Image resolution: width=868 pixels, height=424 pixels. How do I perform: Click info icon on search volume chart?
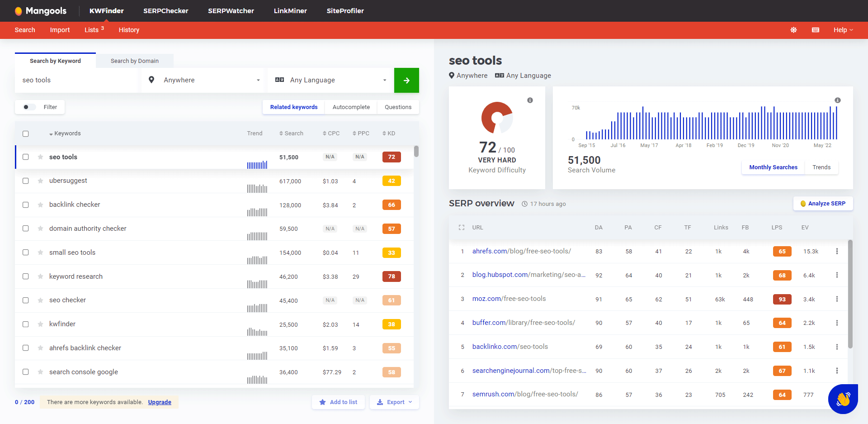(x=838, y=100)
